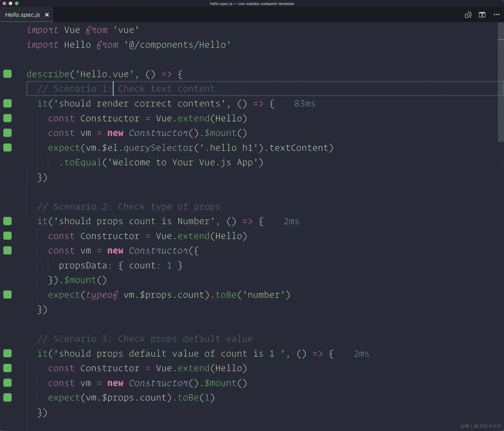Screen dimensions: 504x431
Task: Close the Hello.spec.js tab
Action: 47,15
